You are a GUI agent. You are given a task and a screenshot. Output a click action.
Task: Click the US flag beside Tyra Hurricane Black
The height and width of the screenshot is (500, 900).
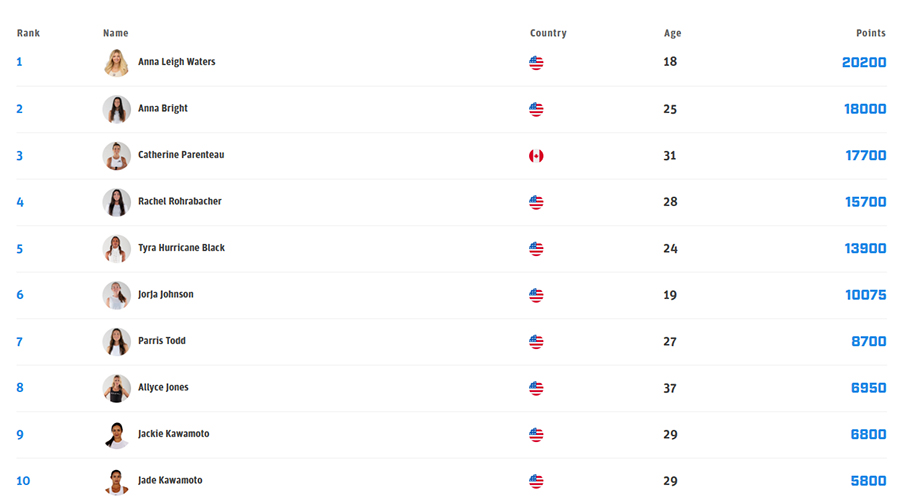click(x=536, y=249)
